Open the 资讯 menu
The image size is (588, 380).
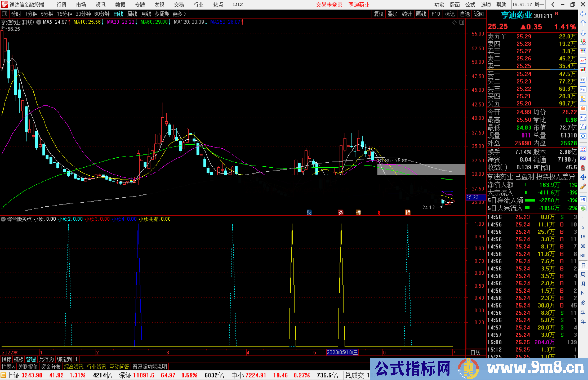point(101,5)
